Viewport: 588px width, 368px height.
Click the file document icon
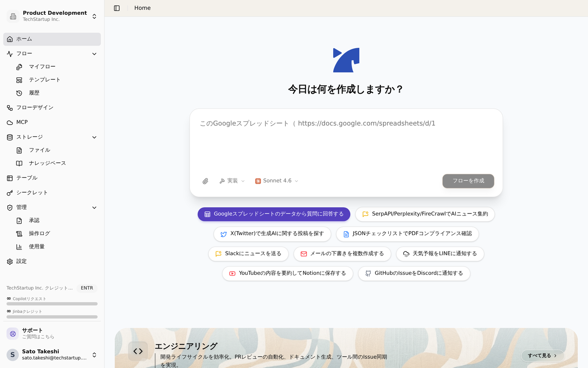tap(19, 150)
